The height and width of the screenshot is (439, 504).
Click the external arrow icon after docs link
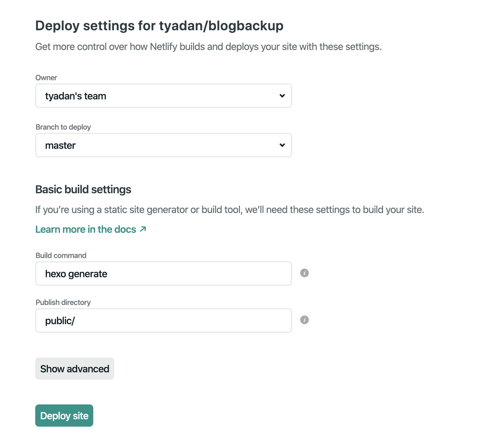(x=143, y=229)
